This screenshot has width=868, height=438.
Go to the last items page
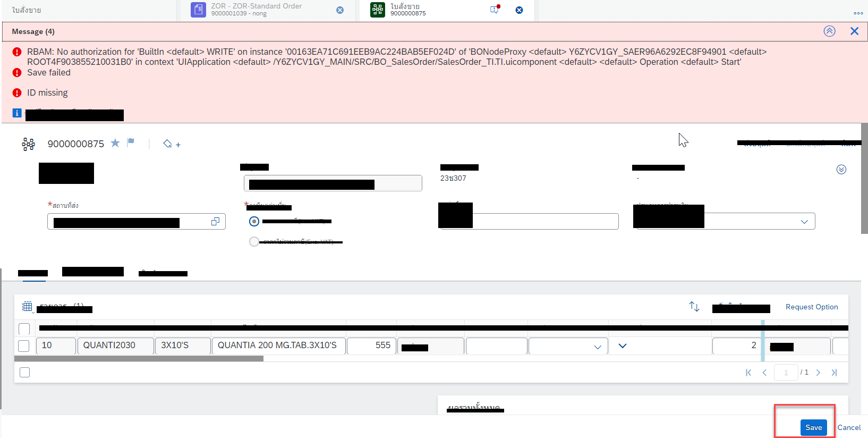834,373
